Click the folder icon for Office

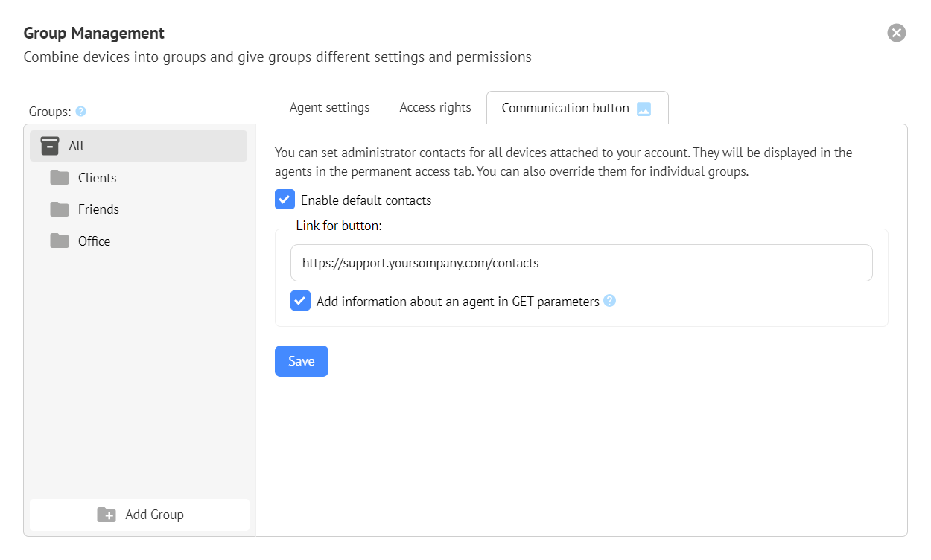(60, 241)
